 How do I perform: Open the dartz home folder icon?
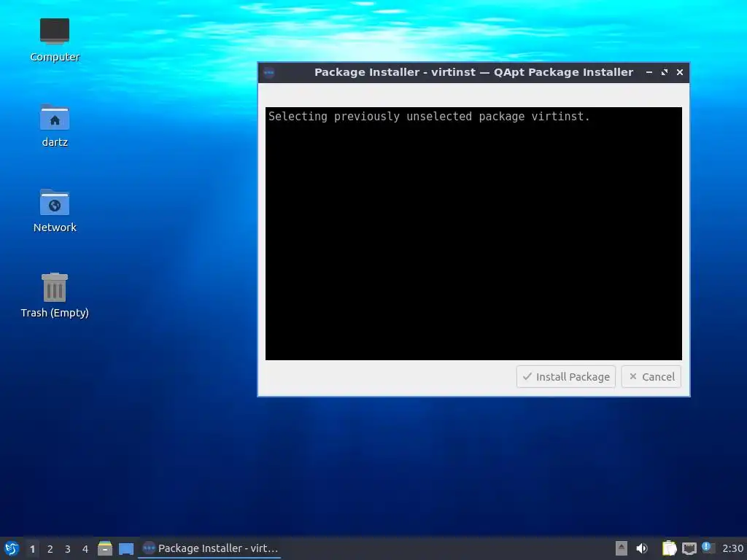(x=55, y=125)
